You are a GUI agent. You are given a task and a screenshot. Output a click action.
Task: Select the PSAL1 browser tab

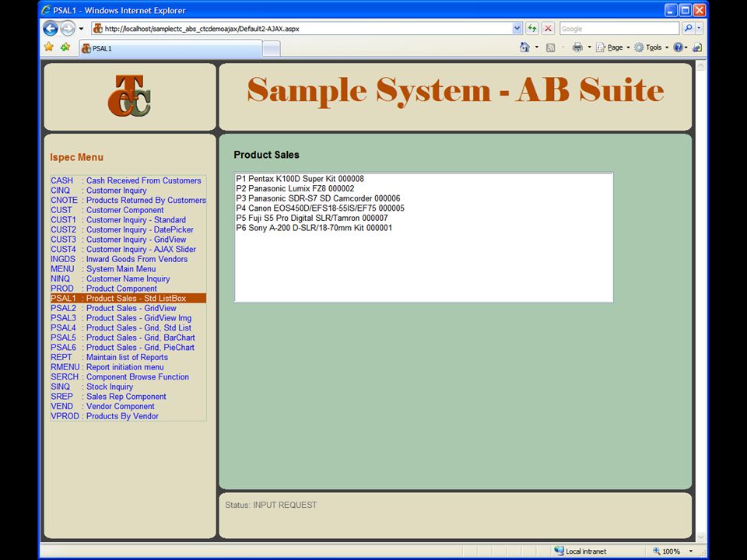[x=170, y=48]
